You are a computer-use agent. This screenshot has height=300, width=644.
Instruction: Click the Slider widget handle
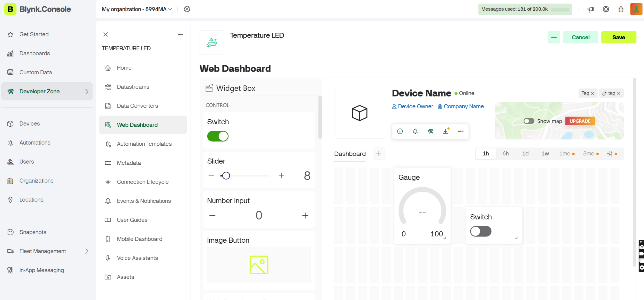(x=226, y=176)
